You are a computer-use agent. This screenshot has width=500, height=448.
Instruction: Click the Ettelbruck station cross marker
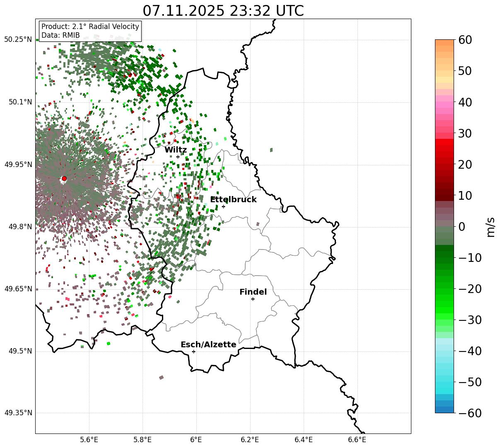[x=223, y=206]
